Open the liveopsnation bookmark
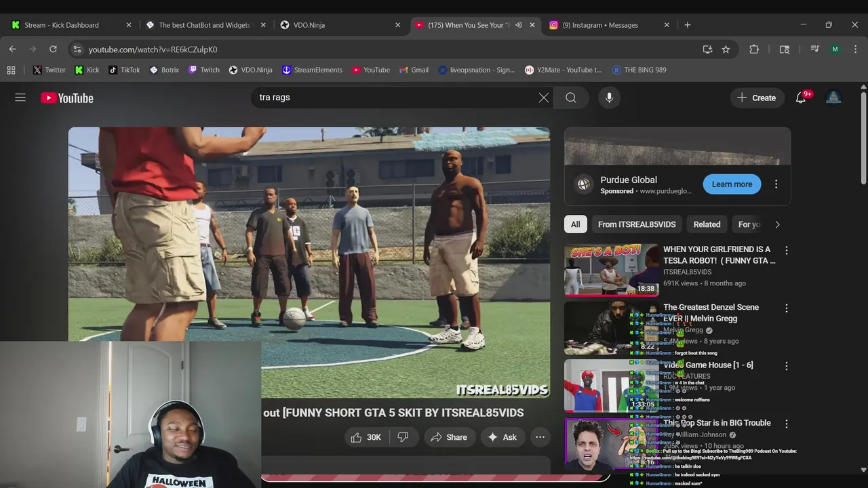The height and width of the screenshot is (488, 868). click(477, 70)
